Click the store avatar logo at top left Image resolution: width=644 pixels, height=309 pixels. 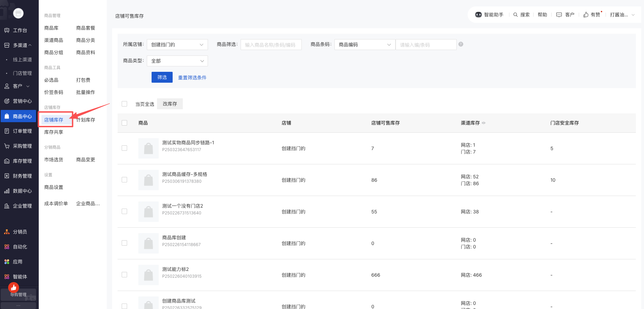tap(18, 13)
